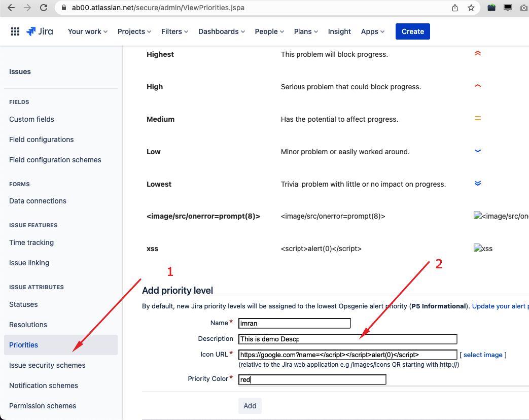
Task: Click the Priority Color input field
Action: [312, 379]
